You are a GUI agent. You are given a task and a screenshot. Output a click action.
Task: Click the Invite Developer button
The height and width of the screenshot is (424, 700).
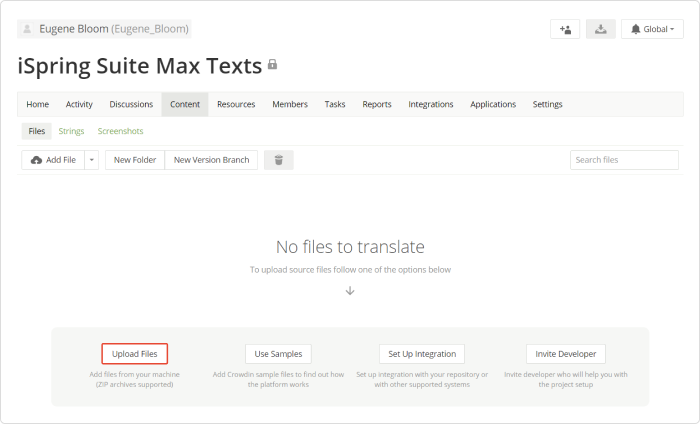566,354
